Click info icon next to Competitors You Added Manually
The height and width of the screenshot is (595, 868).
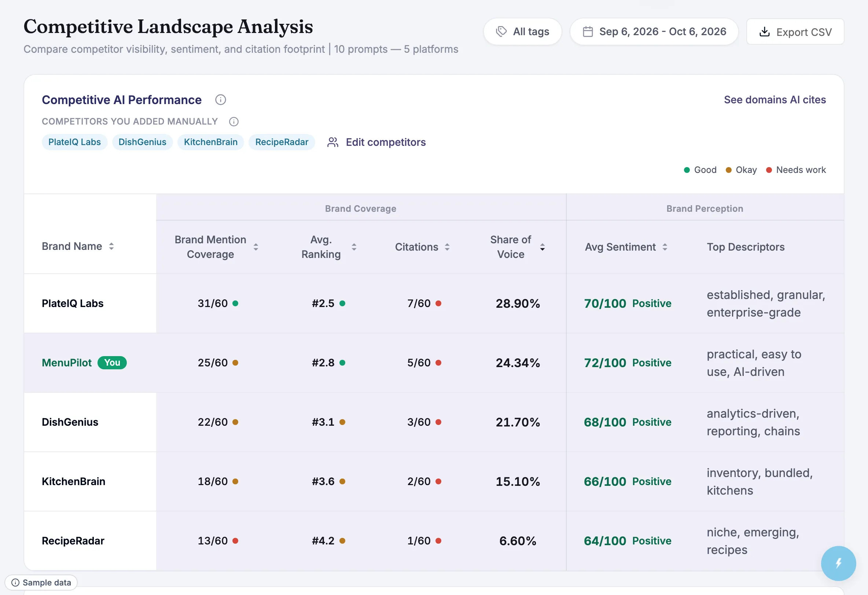tap(234, 122)
